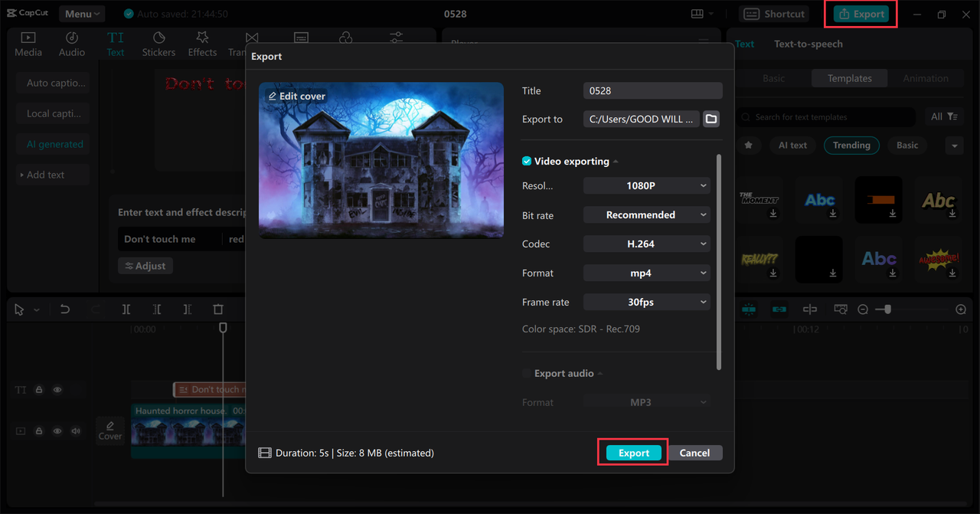Lock the text track
The width and height of the screenshot is (980, 514).
click(39, 390)
